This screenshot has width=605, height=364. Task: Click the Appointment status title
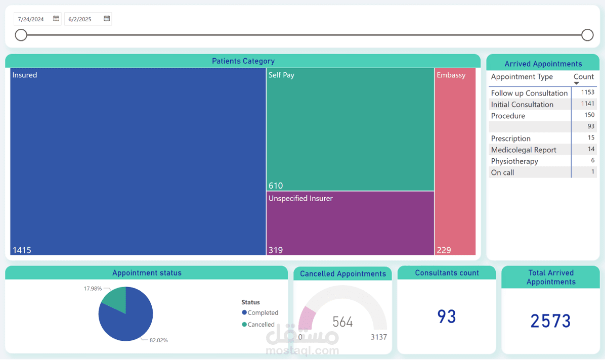tap(147, 272)
